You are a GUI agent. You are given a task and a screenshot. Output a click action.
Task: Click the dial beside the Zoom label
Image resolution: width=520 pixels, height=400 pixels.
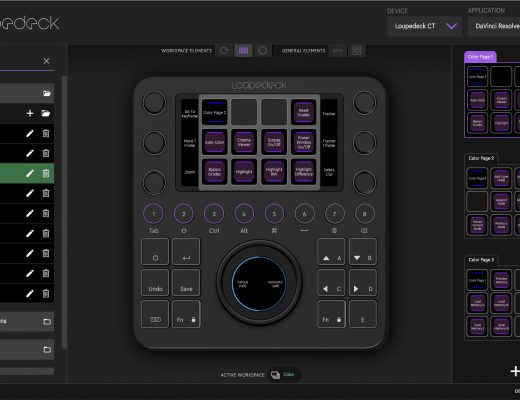pyautogui.click(x=154, y=183)
